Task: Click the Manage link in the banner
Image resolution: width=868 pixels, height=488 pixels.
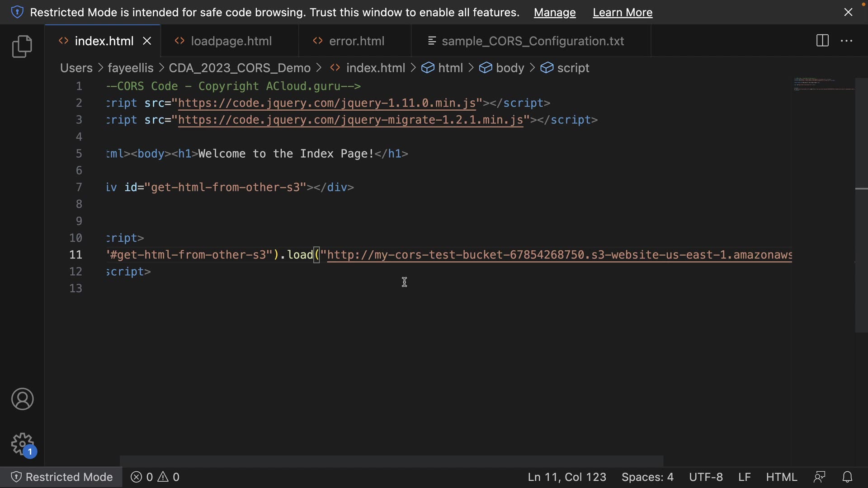Action: coord(554,12)
